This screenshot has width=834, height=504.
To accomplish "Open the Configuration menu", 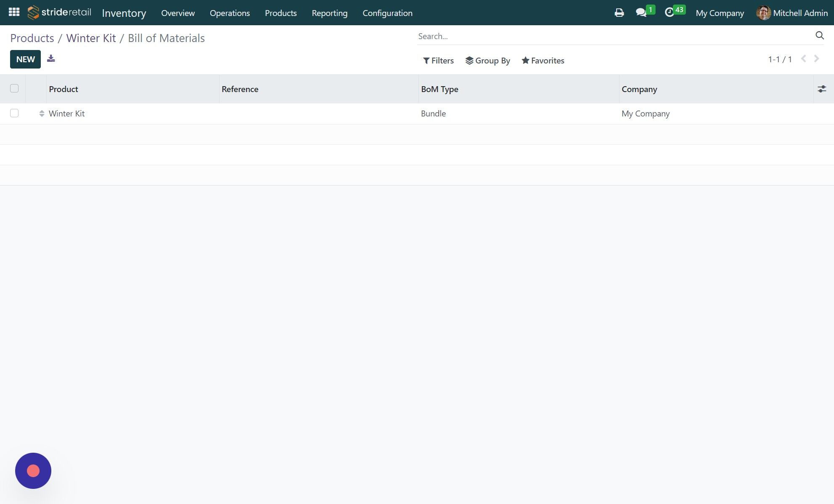I will [x=387, y=13].
